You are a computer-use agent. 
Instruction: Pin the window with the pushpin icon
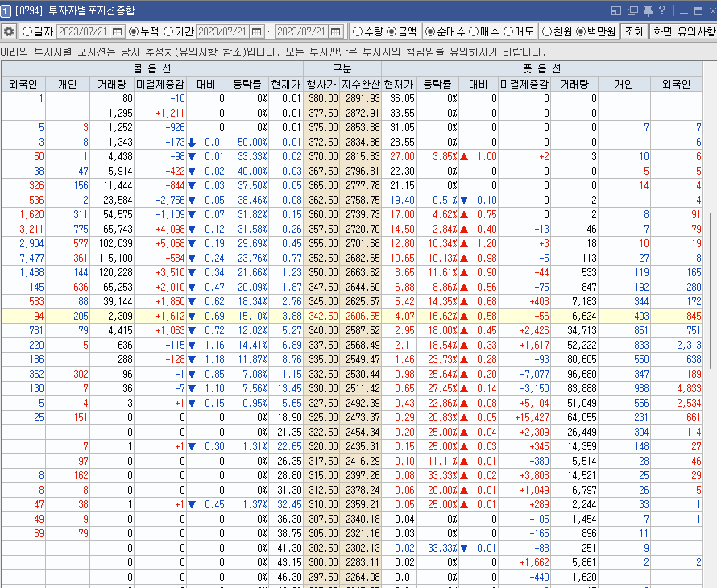tap(648, 10)
